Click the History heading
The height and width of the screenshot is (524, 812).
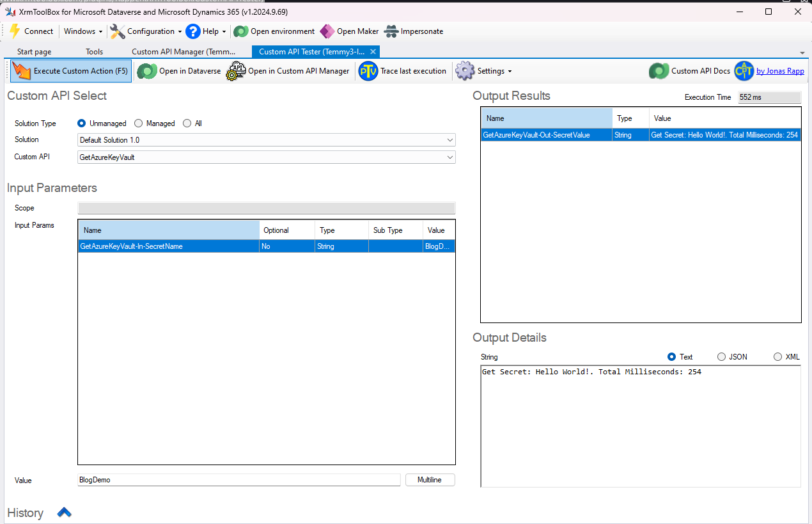26,513
